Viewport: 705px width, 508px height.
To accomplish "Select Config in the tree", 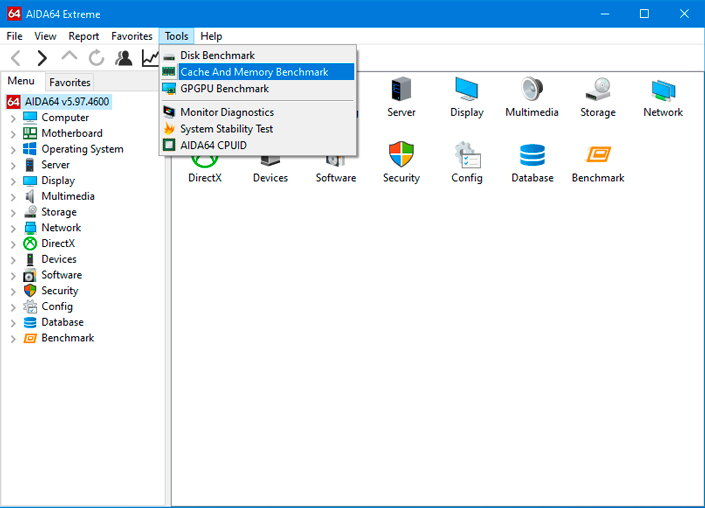I will 57,306.
